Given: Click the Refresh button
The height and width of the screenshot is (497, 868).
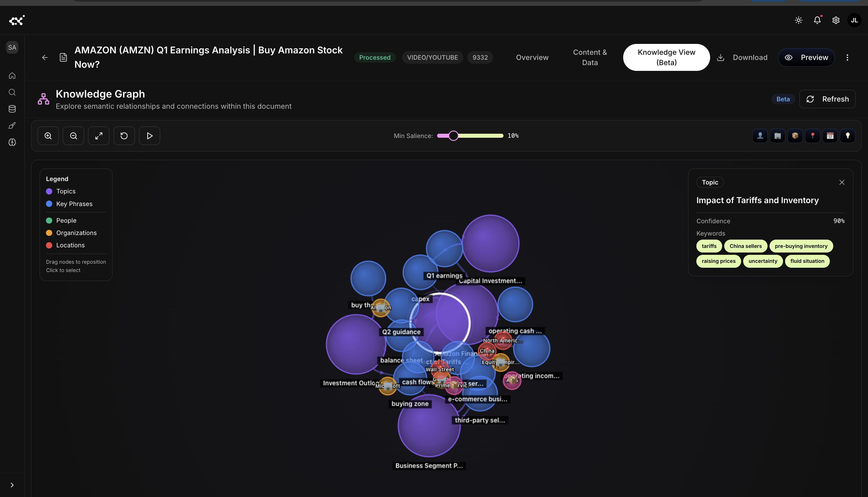Looking at the screenshot, I should point(827,99).
